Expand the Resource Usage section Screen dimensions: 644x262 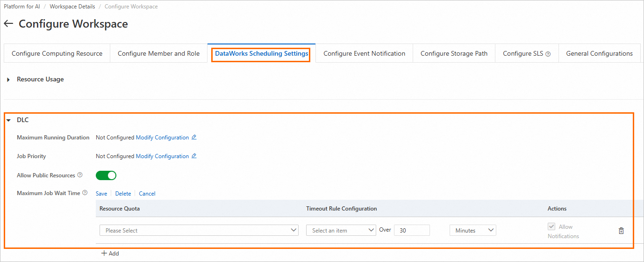8,80
